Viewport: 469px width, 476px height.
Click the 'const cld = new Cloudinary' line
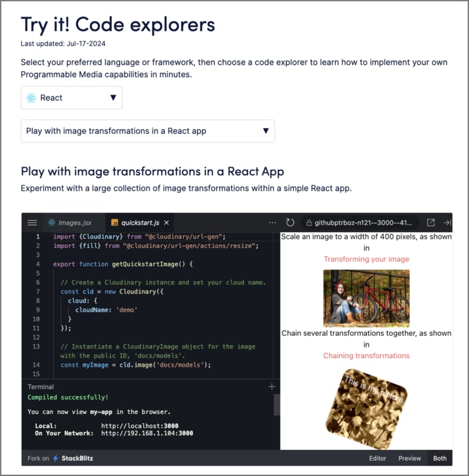tap(112, 292)
